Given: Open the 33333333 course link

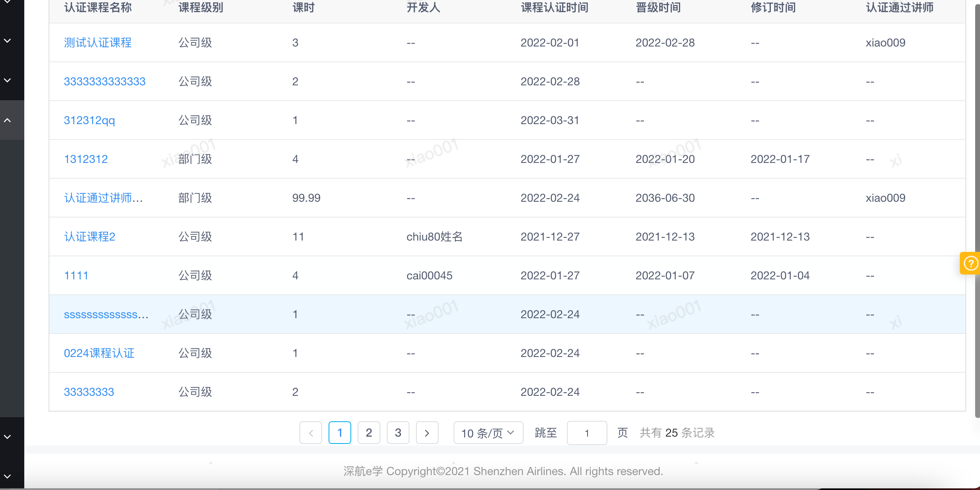Looking at the screenshot, I should pyautogui.click(x=89, y=392).
